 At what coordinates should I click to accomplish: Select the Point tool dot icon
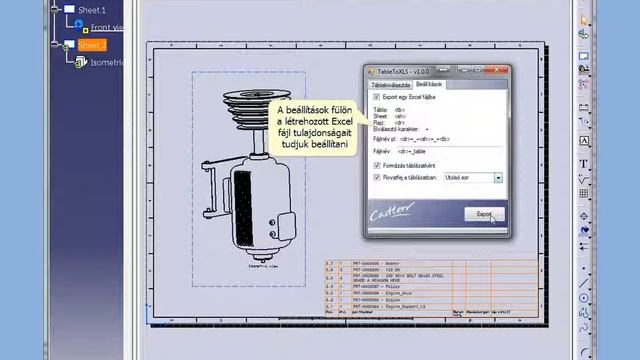point(584,269)
